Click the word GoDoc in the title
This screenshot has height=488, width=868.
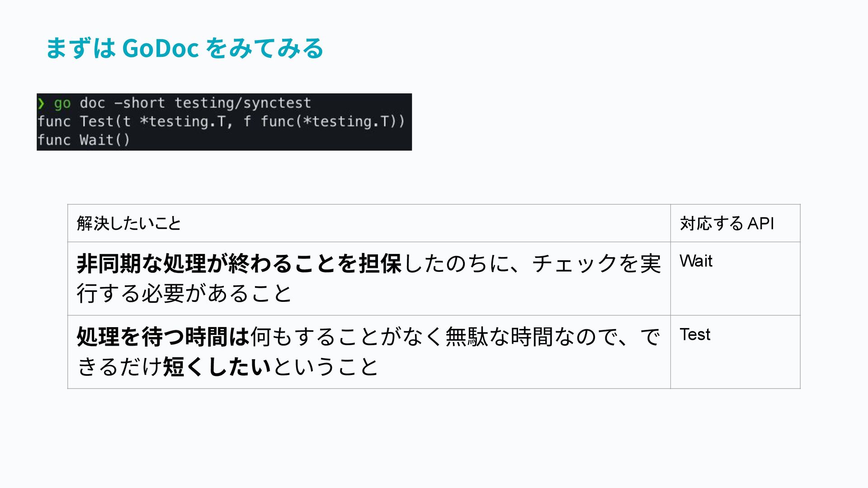click(x=160, y=48)
